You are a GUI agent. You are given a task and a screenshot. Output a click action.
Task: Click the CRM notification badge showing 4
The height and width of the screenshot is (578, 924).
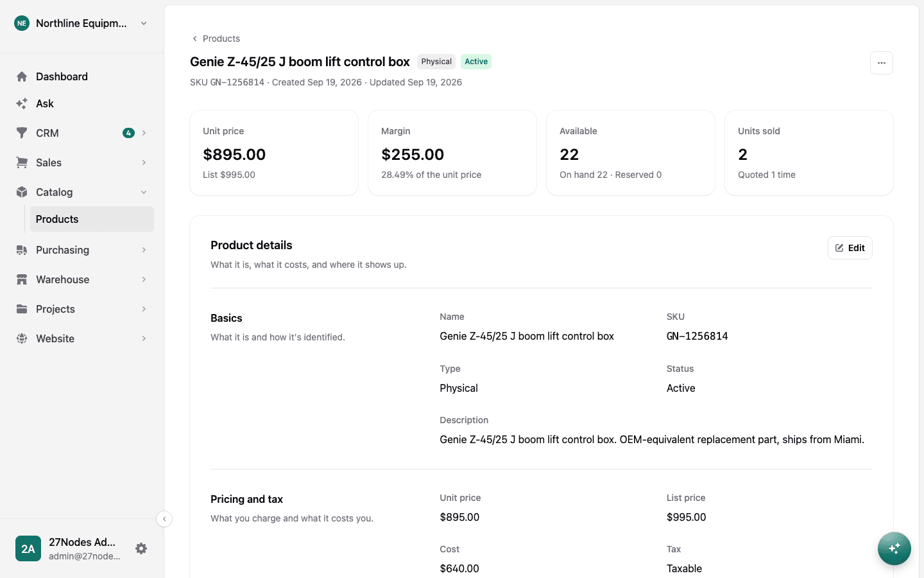click(x=128, y=133)
